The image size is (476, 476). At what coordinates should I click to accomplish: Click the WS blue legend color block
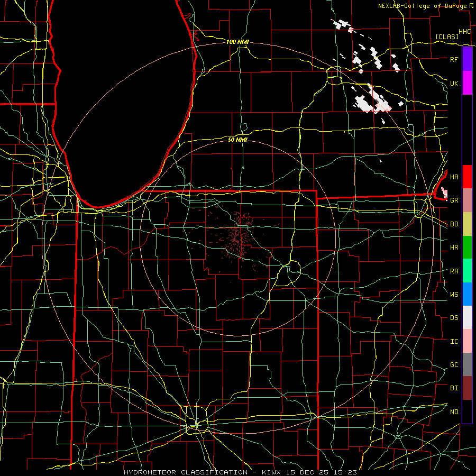[467, 294]
